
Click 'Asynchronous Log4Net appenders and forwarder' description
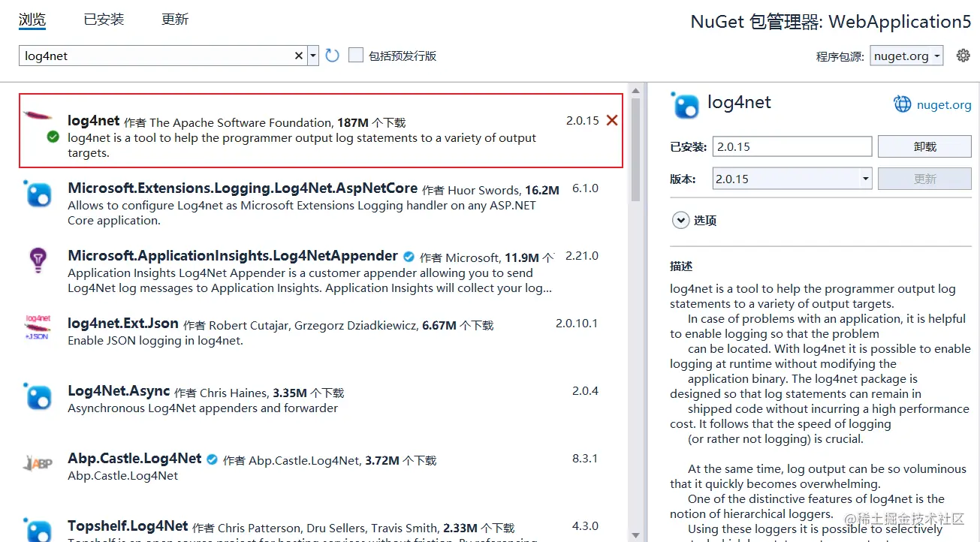coord(203,408)
